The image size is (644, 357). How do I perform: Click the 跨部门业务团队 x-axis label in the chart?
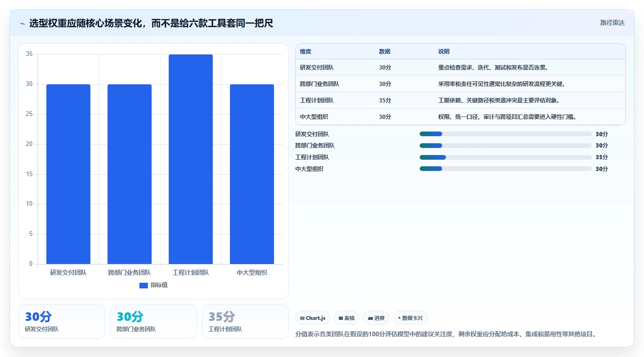[130, 272]
